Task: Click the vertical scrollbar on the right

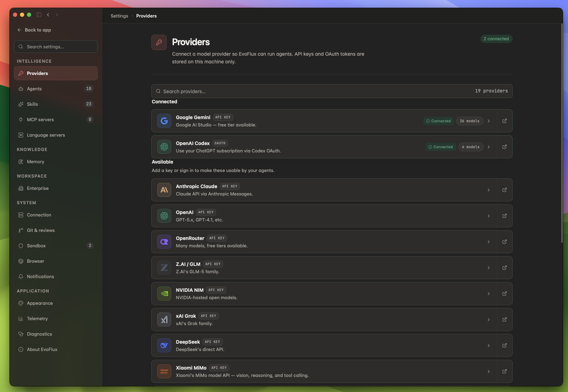Action: 562,133
